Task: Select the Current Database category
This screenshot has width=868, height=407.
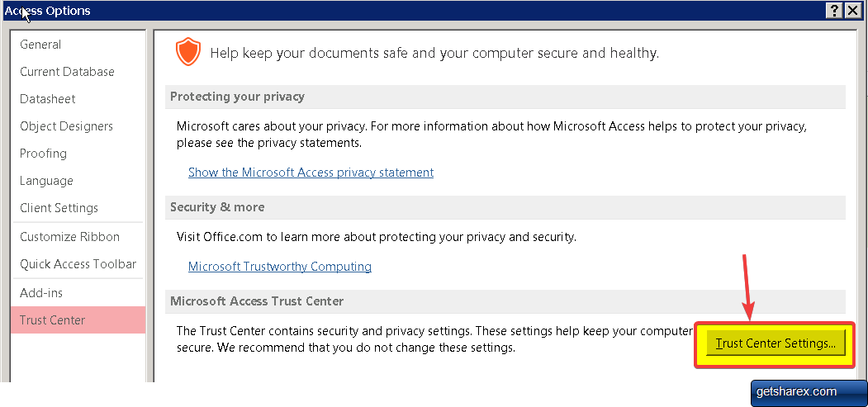Action: (x=67, y=72)
